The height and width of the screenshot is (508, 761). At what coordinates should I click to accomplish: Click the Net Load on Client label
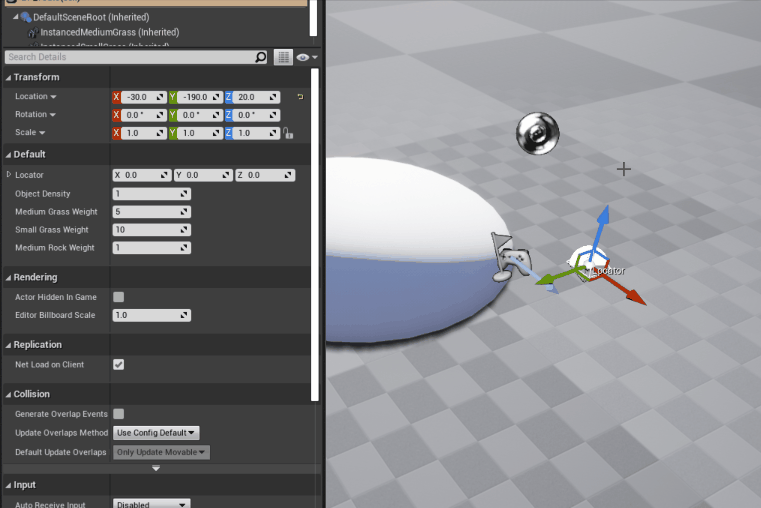(x=50, y=364)
